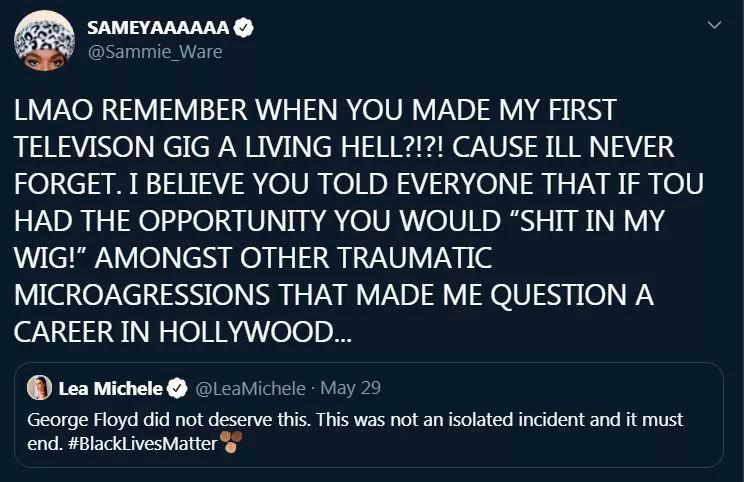Open the tweet options chevron menu
744x482 pixels.
pos(714,24)
